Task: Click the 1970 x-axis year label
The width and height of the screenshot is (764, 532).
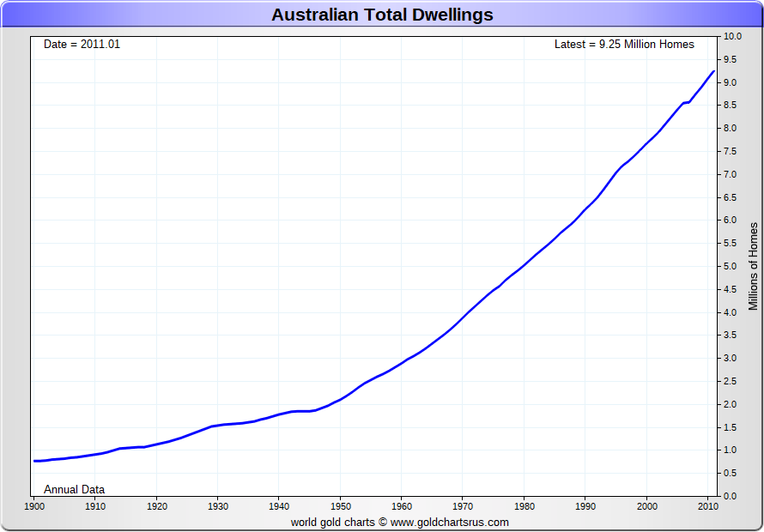Action: tap(463, 506)
